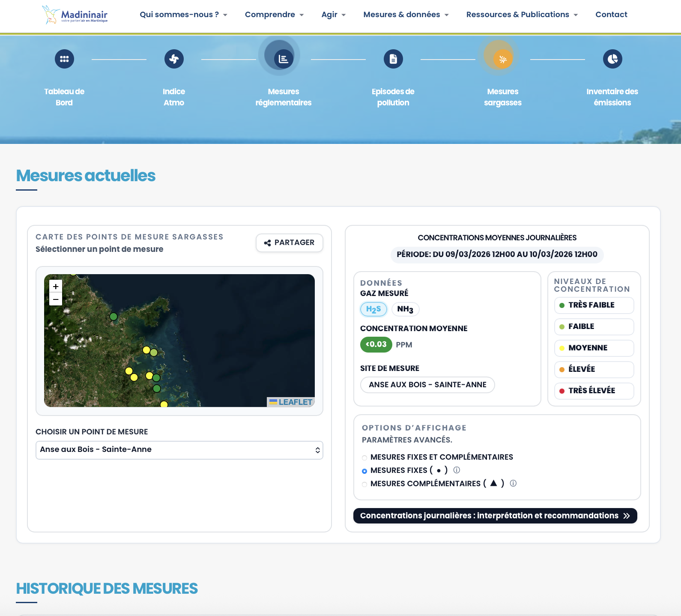Expand the Comprendre menu

coord(274,15)
